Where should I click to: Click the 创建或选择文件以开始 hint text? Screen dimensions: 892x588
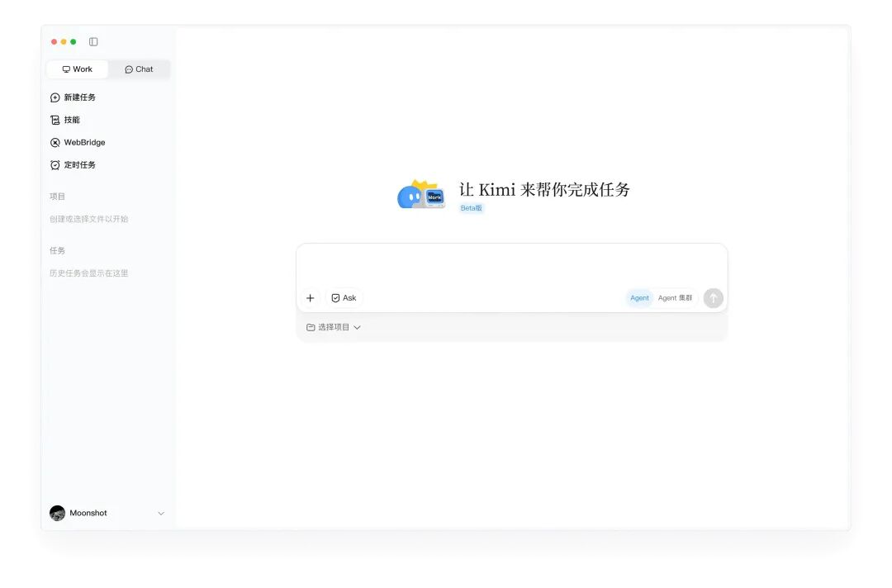(88, 219)
